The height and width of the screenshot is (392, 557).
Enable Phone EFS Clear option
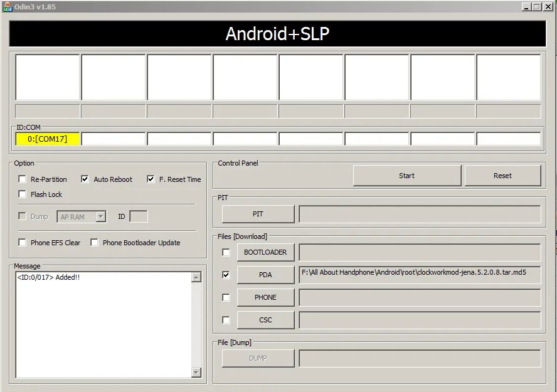pos(22,242)
